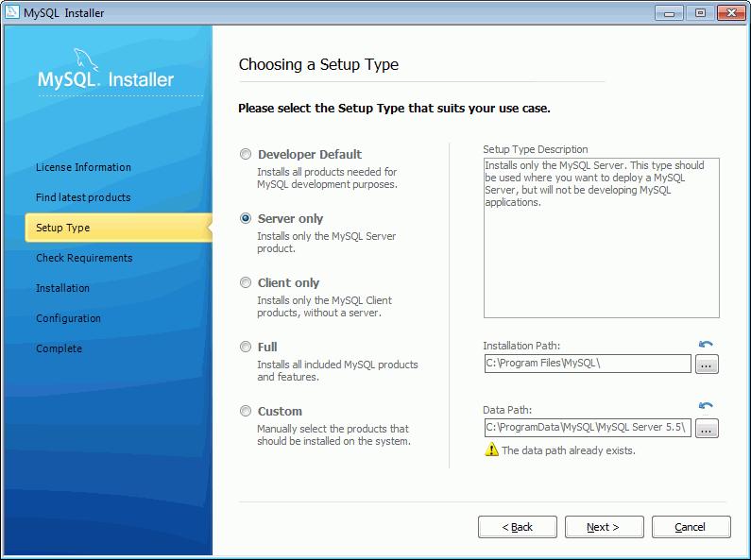Reset Installation Path with the undo arrow
The image size is (751, 560).
click(706, 344)
